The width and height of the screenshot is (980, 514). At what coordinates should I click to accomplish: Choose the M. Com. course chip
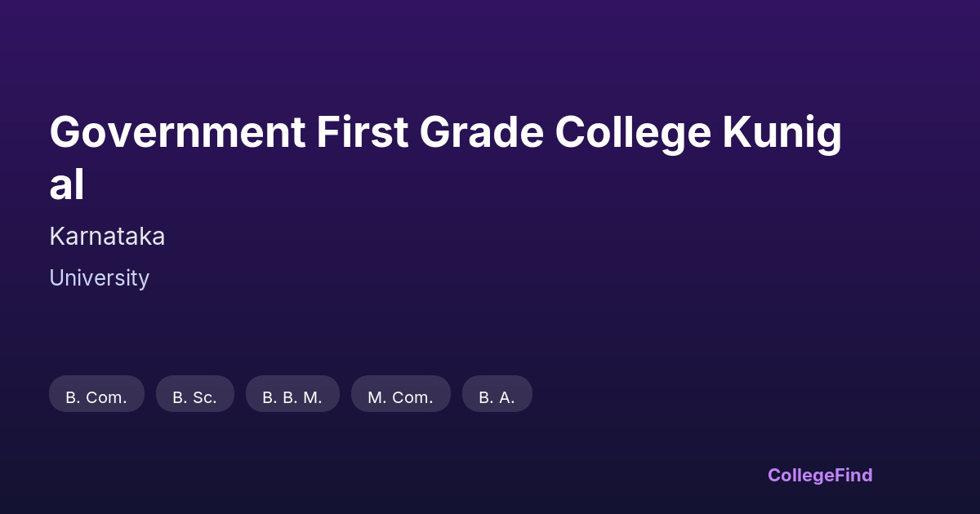coord(400,397)
